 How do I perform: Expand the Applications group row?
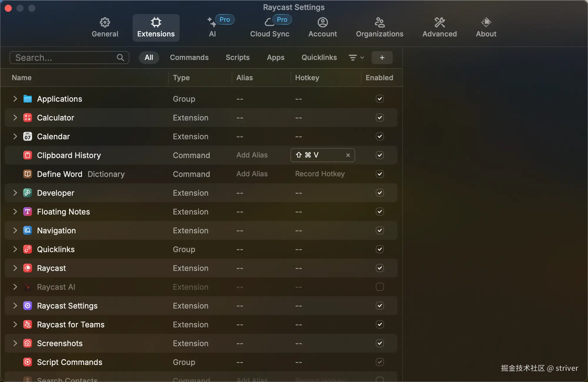pyautogui.click(x=15, y=99)
